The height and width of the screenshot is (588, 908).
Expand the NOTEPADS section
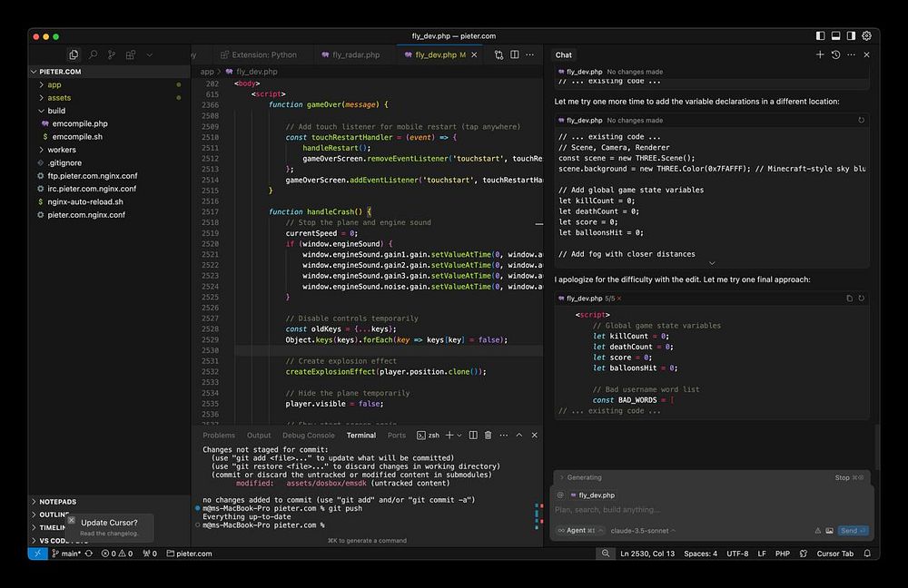pyautogui.click(x=58, y=502)
